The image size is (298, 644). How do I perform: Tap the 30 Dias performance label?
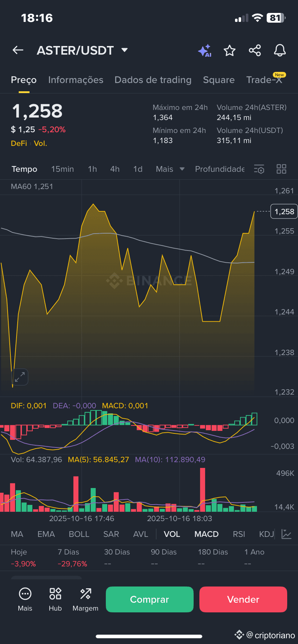[117, 552]
